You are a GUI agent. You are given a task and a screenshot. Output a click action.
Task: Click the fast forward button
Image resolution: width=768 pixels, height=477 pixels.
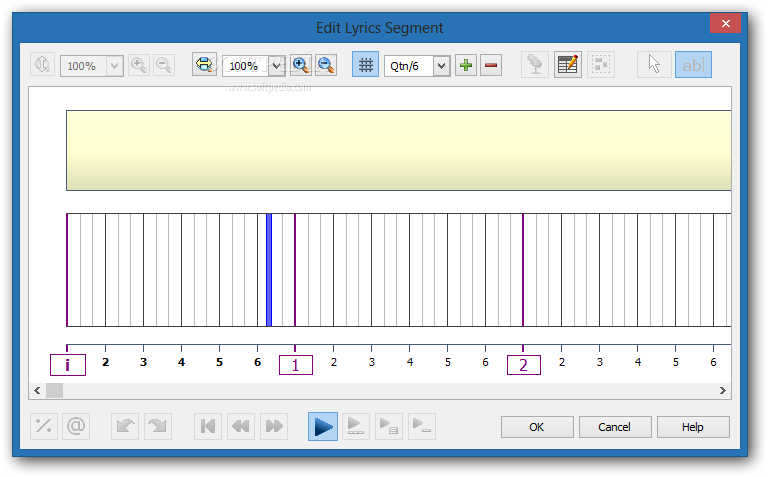(274, 426)
